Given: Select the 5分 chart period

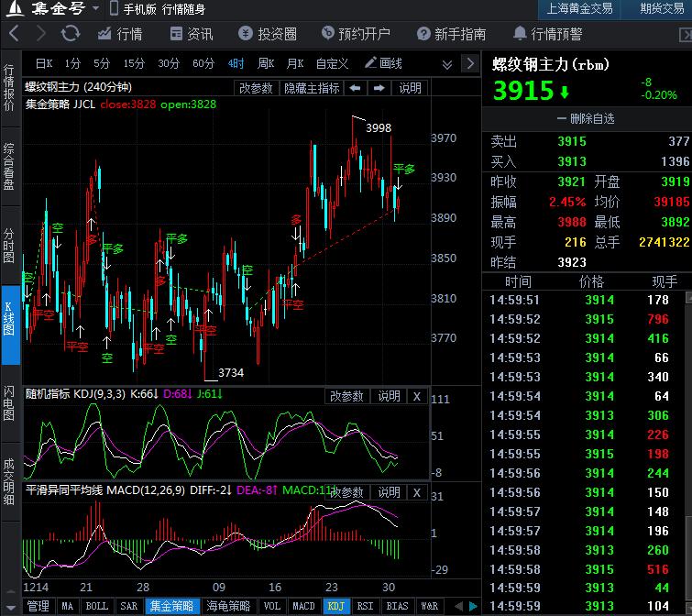Looking at the screenshot, I should (x=101, y=63).
